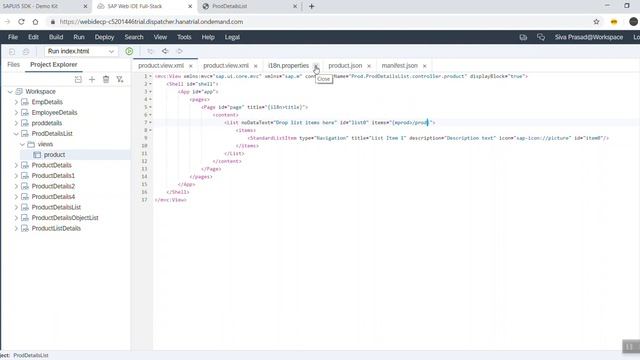This screenshot has width=640, height=360.
Task: Select ProductDetailsList in the project tree
Action: (56, 207)
